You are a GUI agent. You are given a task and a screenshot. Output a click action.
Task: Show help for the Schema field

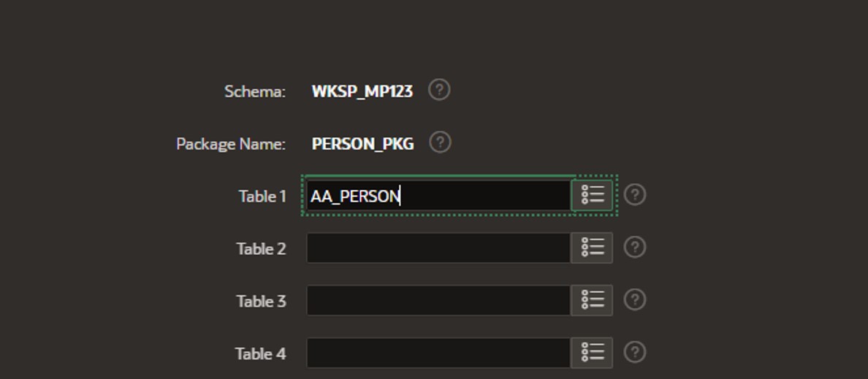click(439, 90)
